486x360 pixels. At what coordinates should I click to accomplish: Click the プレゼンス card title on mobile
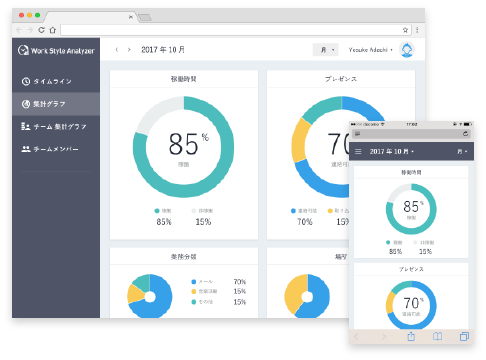click(x=411, y=269)
